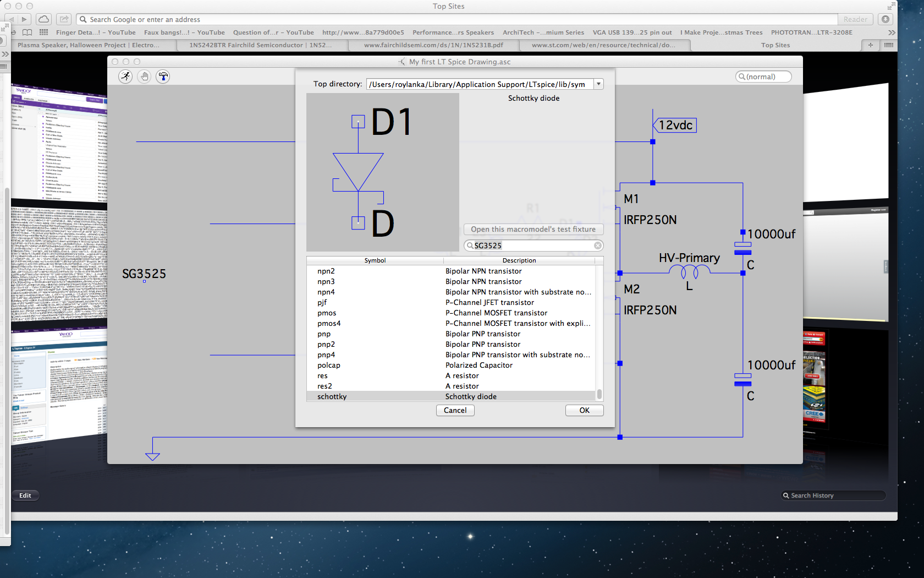Show Top Sites grid icon in bookmarks bar
The height and width of the screenshot is (578, 924).
point(44,32)
